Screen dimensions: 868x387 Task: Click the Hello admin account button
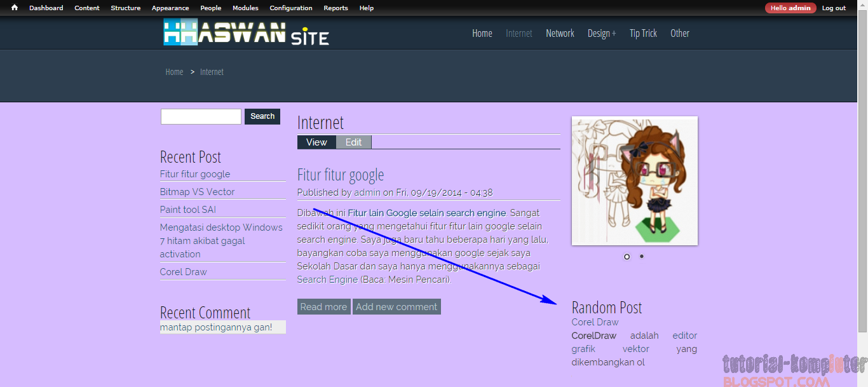[x=790, y=8]
